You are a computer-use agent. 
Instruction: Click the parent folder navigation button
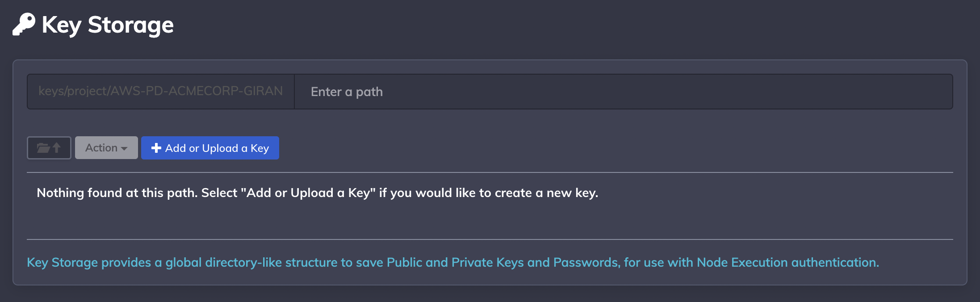[49, 148]
